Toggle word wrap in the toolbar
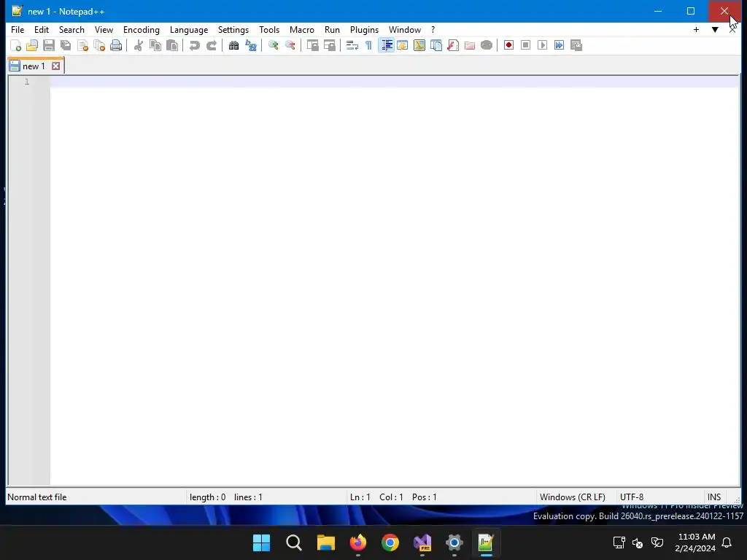This screenshot has height=560, width=747. [x=352, y=45]
